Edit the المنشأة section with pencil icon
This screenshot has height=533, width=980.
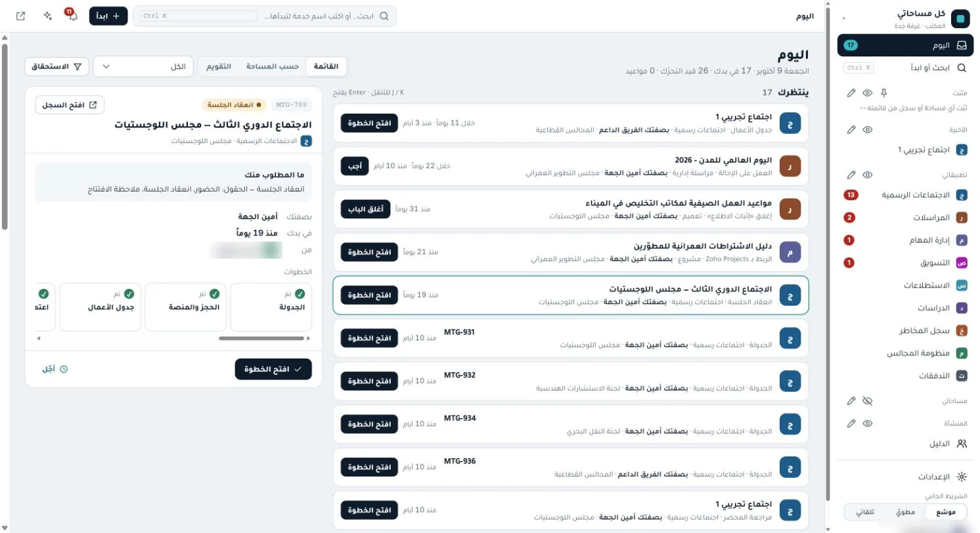click(851, 423)
